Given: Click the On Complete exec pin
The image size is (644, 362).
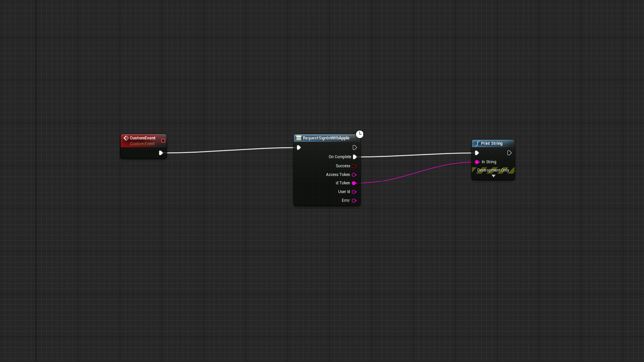Looking at the screenshot, I should [x=355, y=157].
